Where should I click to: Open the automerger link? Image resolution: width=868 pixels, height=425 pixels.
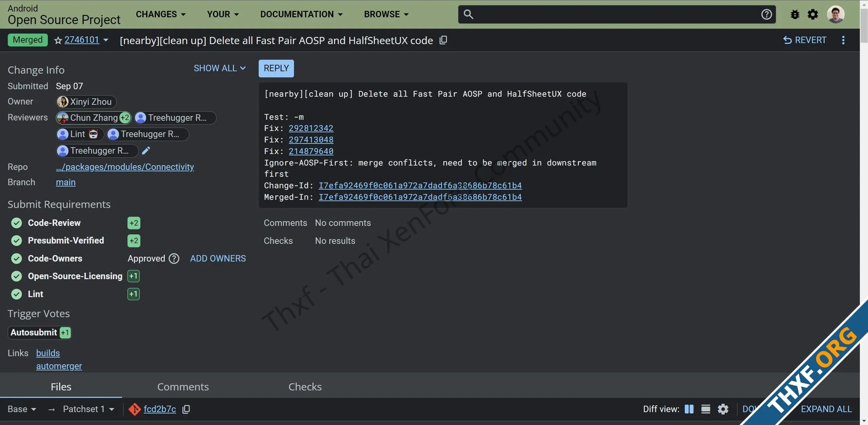[x=59, y=366]
